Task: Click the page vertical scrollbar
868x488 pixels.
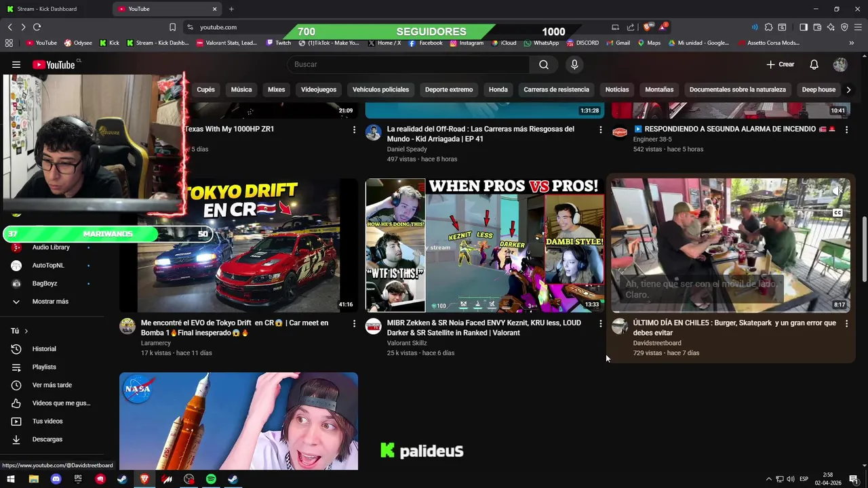Action: point(864,249)
